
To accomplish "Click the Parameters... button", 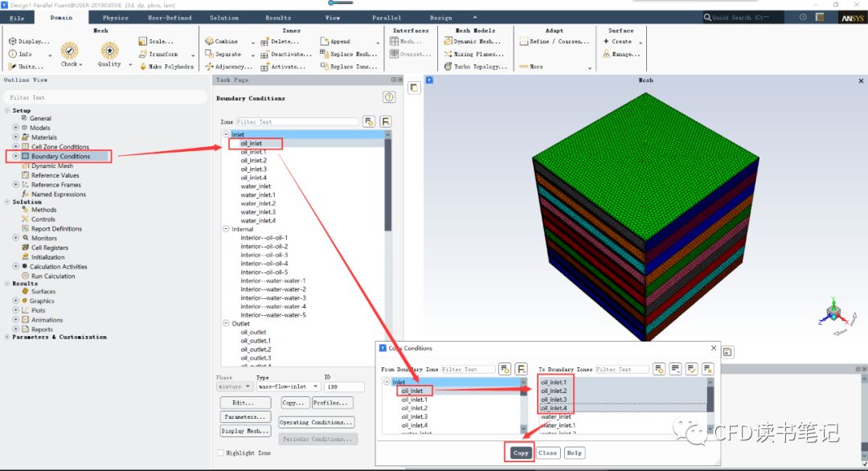I will [x=245, y=417].
